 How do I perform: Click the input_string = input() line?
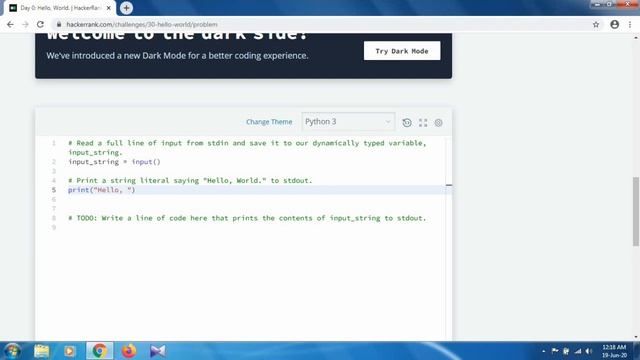click(114, 162)
